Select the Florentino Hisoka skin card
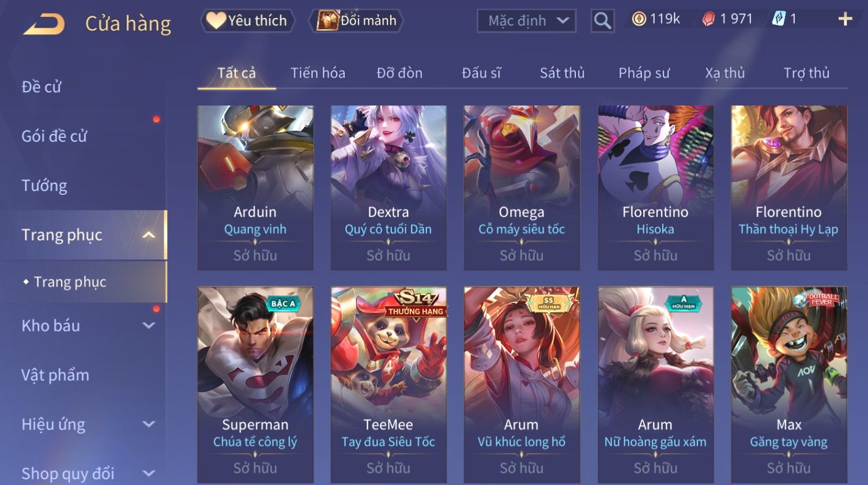 click(655, 187)
